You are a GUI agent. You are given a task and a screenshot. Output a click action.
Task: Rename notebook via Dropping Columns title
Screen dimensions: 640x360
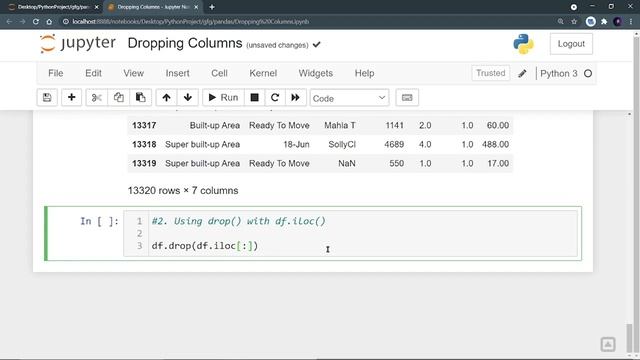tap(184, 43)
